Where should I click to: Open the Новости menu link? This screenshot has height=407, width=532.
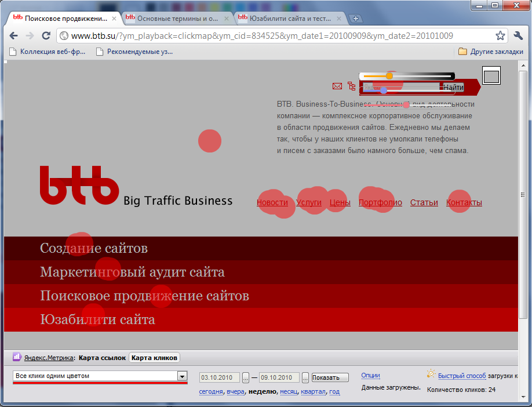pos(272,202)
